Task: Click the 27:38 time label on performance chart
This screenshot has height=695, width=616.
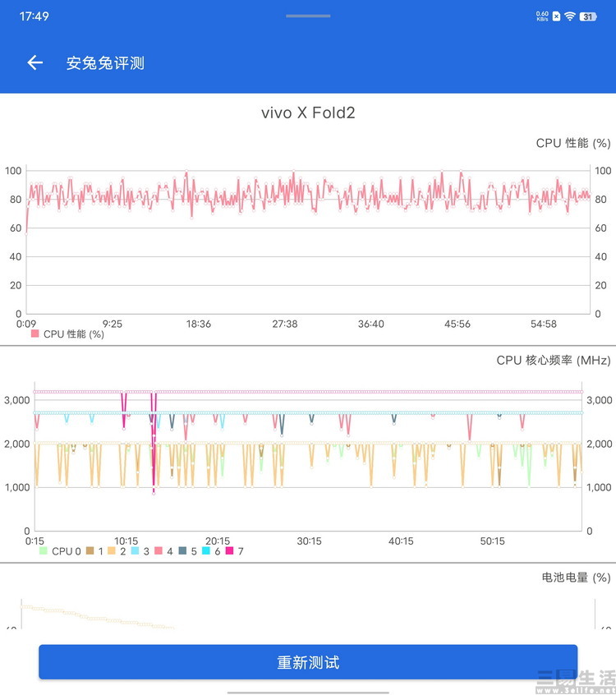Action: pyautogui.click(x=285, y=324)
